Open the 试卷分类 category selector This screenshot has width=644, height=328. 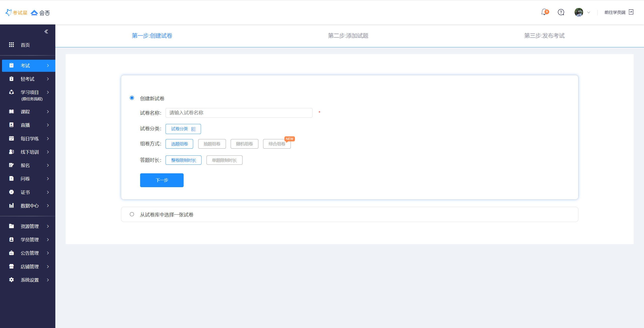(183, 129)
